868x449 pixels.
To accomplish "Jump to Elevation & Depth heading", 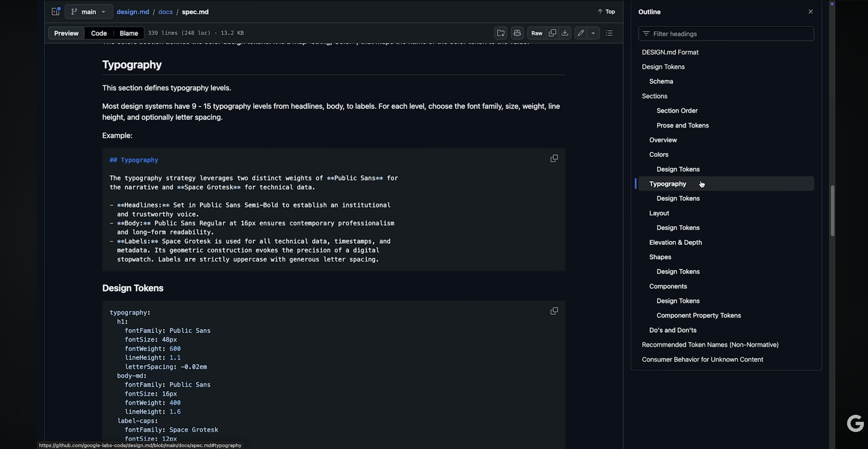I will 675,243.
